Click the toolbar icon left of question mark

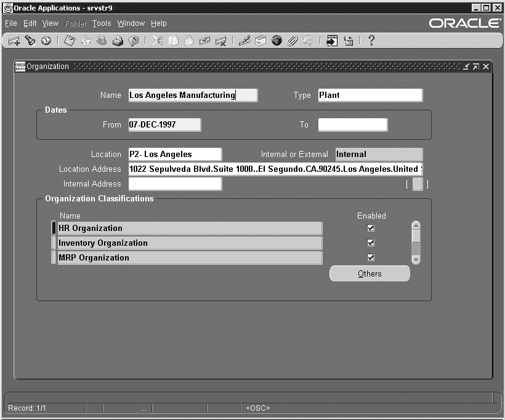pos(348,41)
